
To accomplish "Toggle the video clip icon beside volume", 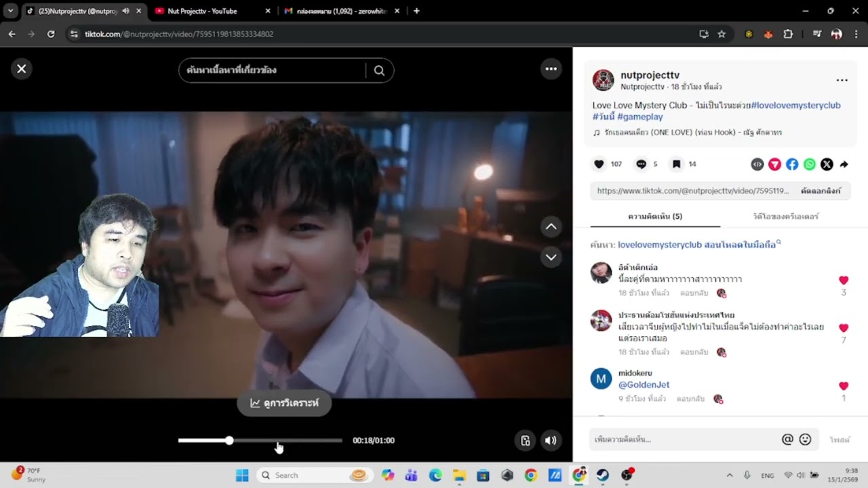I will 525,441.
